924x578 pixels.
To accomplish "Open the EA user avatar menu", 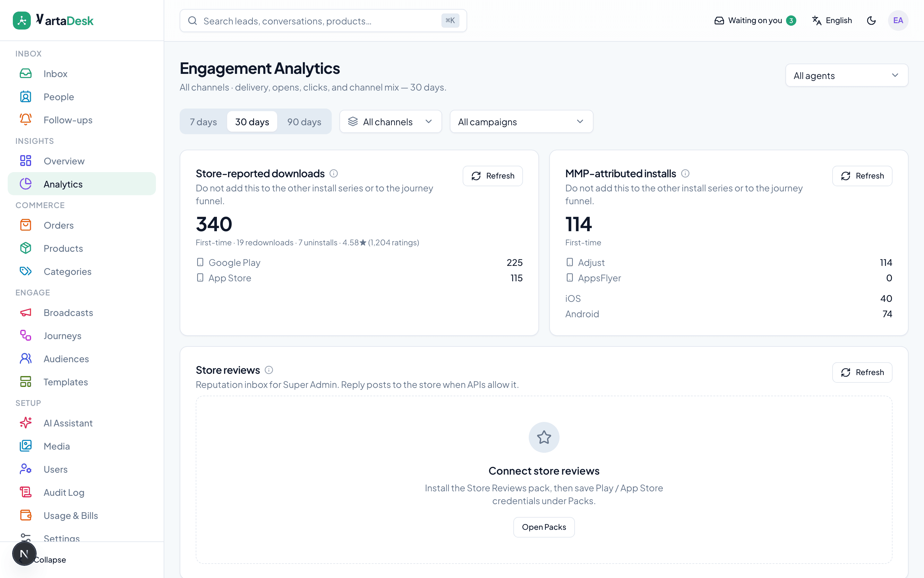I will tap(898, 21).
